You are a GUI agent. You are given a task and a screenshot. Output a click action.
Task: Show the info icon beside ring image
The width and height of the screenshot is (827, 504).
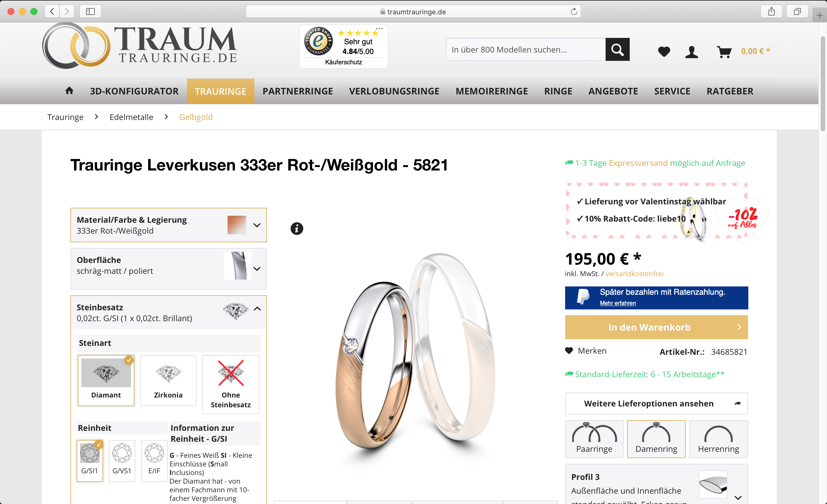coord(296,228)
